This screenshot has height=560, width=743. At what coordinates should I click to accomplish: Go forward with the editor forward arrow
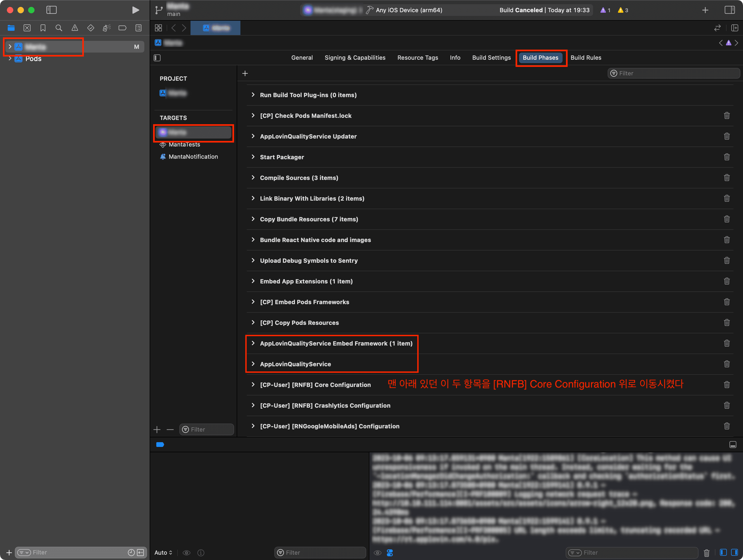[x=184, y=28]
